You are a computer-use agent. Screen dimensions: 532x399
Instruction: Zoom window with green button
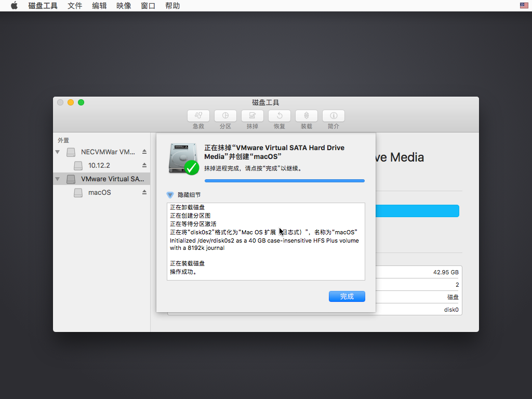pyautogui.click(x=81, y=102)
